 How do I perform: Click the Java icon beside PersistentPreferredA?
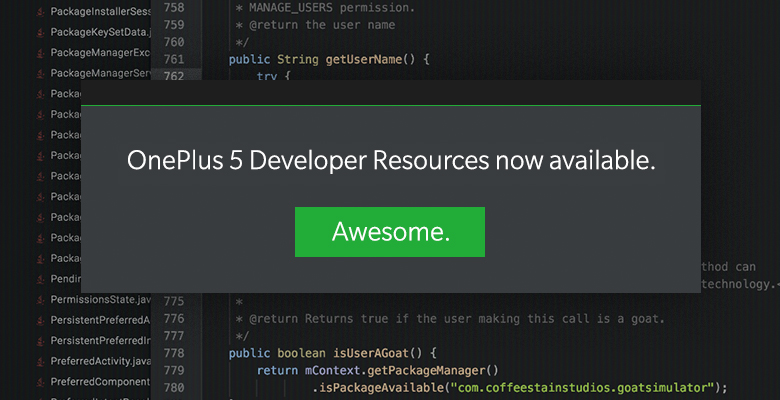click(40, 320)
